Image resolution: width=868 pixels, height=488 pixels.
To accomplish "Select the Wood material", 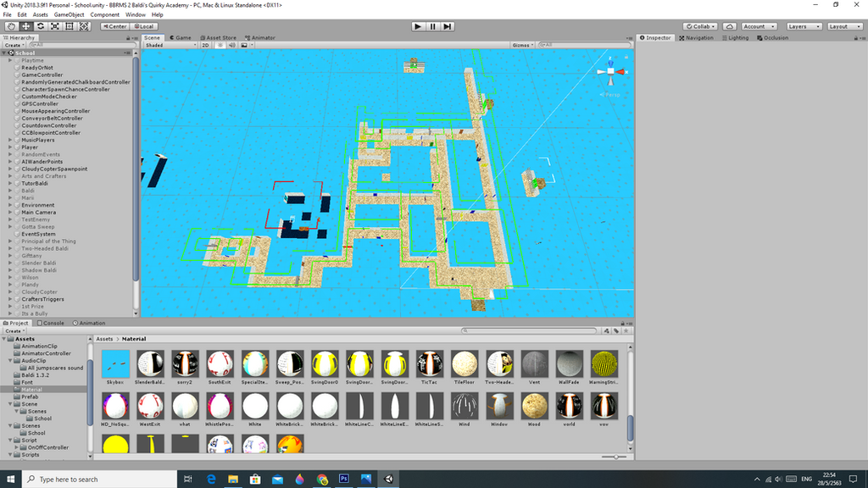I will tap(534, 410).
